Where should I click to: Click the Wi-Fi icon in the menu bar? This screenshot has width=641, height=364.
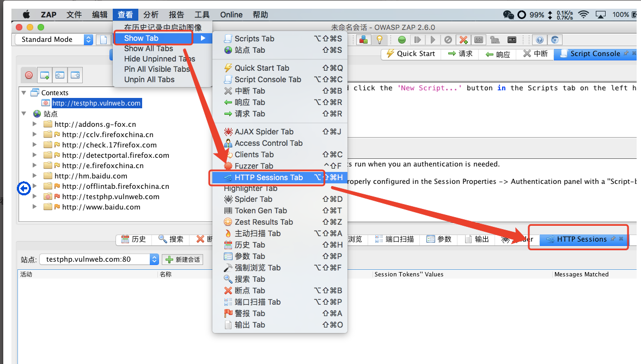(583, 15)
